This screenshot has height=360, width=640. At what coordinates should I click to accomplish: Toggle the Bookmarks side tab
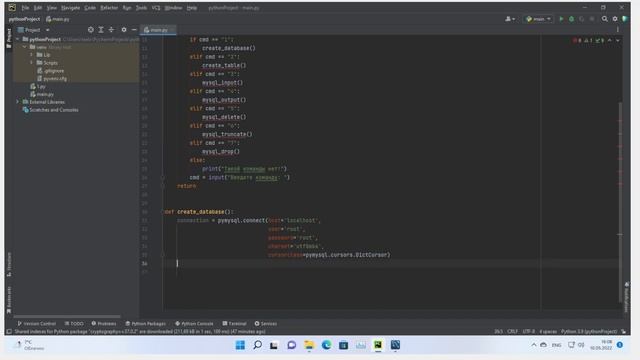9,300
